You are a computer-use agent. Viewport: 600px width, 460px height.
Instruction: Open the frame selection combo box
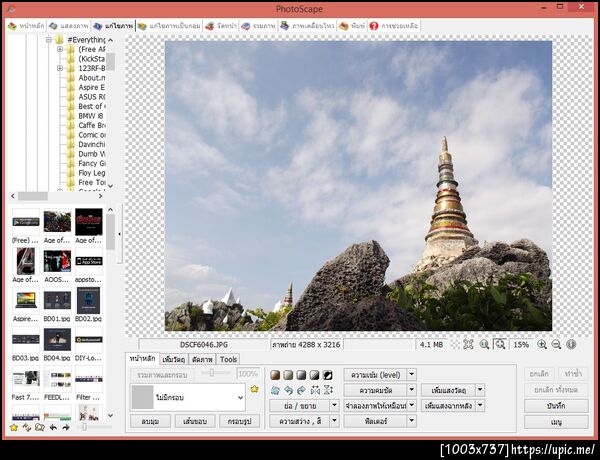click(x=188, y=398)
